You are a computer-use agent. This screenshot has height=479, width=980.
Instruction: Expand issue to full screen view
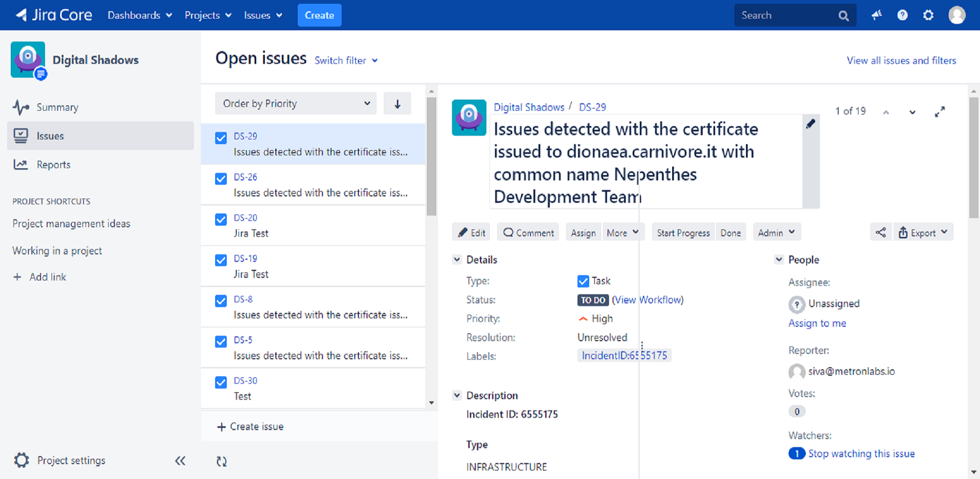(x=940, y=112)
